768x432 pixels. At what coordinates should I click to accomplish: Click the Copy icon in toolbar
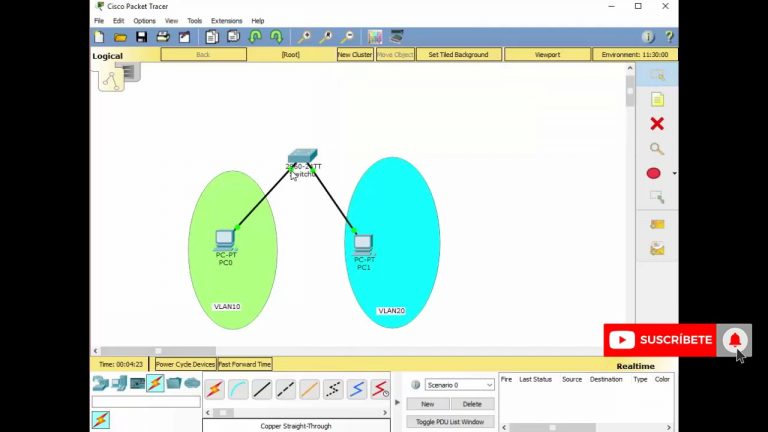point(212,37)
